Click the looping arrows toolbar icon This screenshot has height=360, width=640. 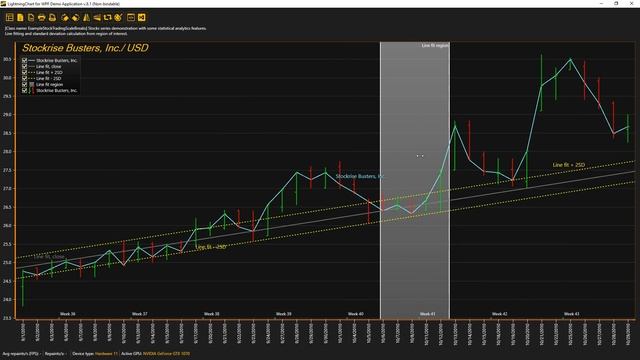click(108, 18)
